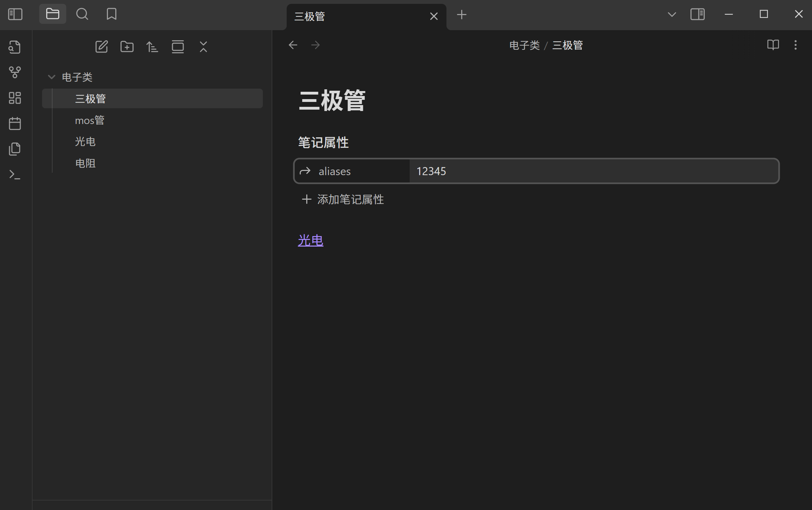Switch to the bookmarks tab
The width and height of the screenshot is (812, 510).
point(111,14)
